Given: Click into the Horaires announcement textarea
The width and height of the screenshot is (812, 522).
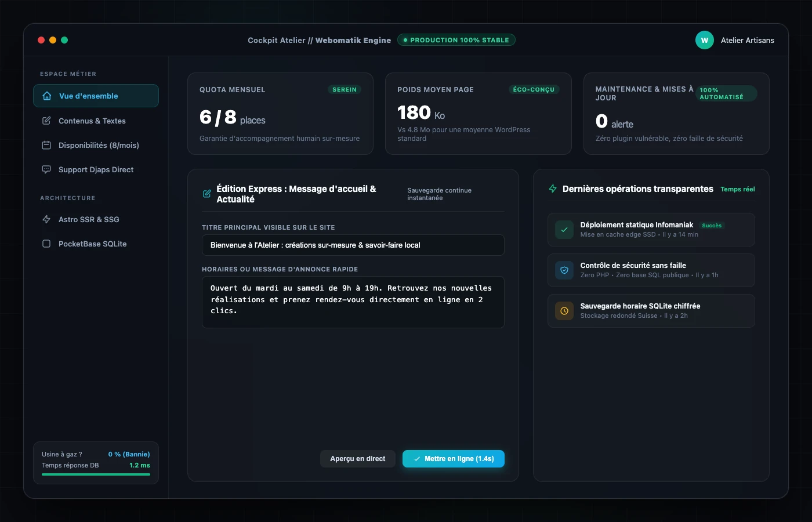Looking at the screenshot, I should pos(353,302).
